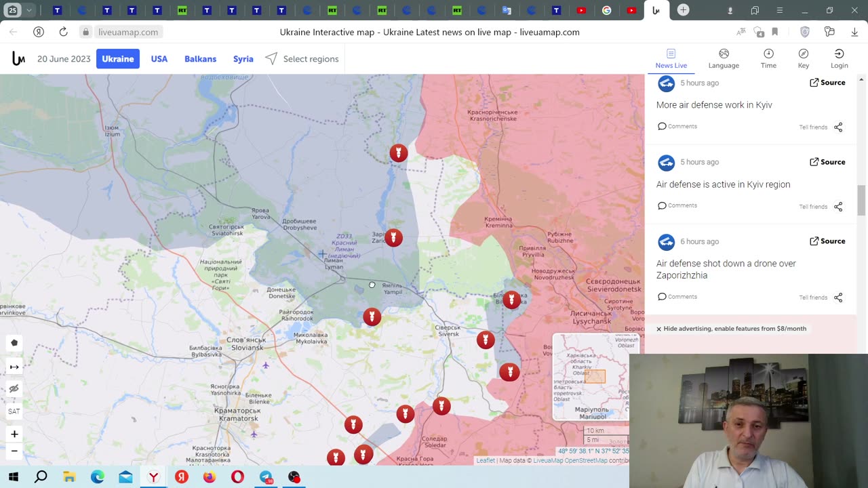Share 'More air defense work in Kyiv' via share icon
This screenshot has width=868, height=488.
pos(838,127)
